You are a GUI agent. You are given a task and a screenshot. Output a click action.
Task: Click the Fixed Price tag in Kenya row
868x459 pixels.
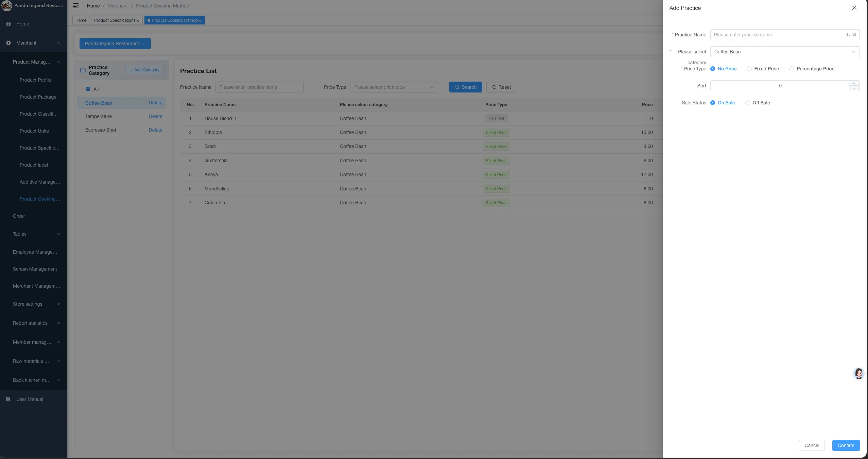pyautogui.click(x=496, y=175)
